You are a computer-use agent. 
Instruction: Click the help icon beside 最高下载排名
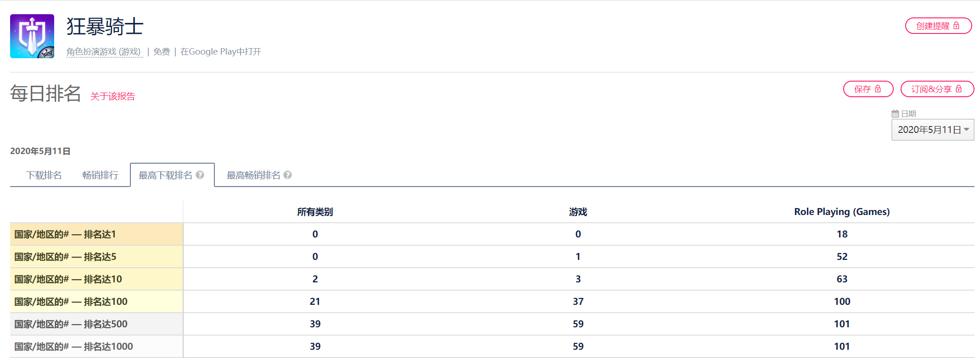[x=200, y=175]
